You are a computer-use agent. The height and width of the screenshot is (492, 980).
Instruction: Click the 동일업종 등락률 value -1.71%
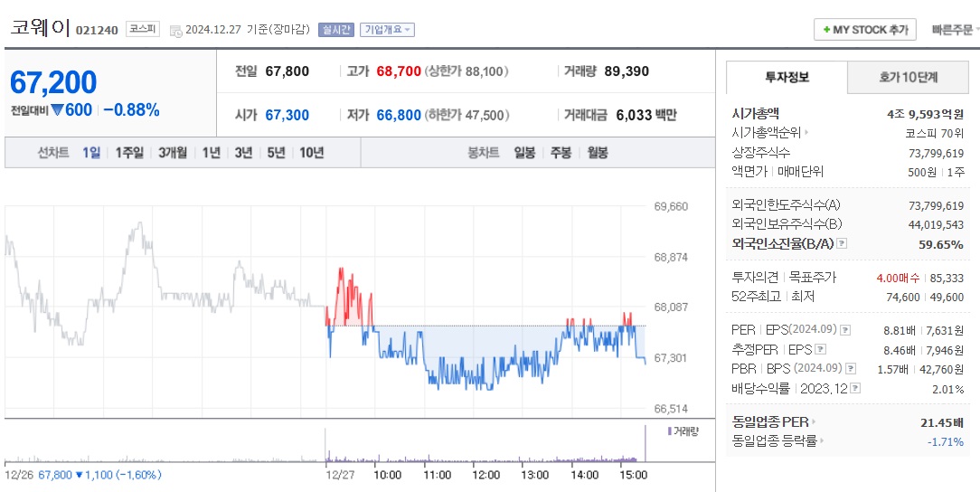coord(945,442)
